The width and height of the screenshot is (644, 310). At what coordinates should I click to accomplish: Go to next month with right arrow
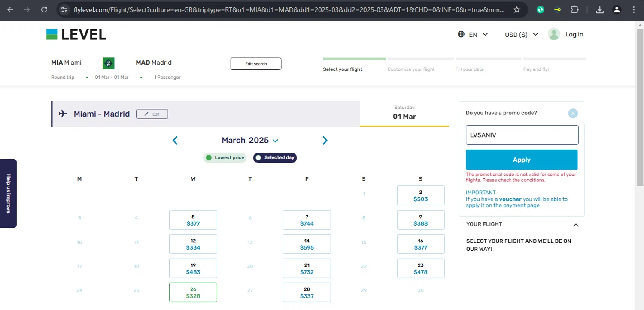(325, 140)
